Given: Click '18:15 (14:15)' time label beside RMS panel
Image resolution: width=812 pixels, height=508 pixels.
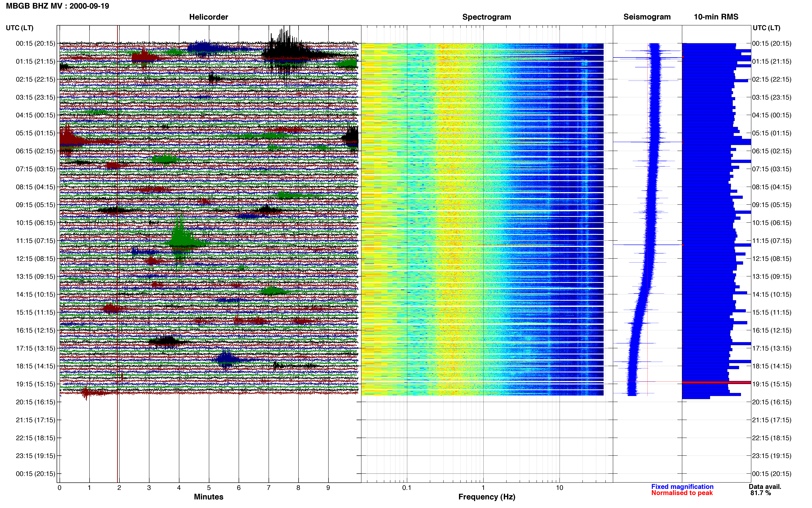Looking at the screenshot, I should coord(772,366).
